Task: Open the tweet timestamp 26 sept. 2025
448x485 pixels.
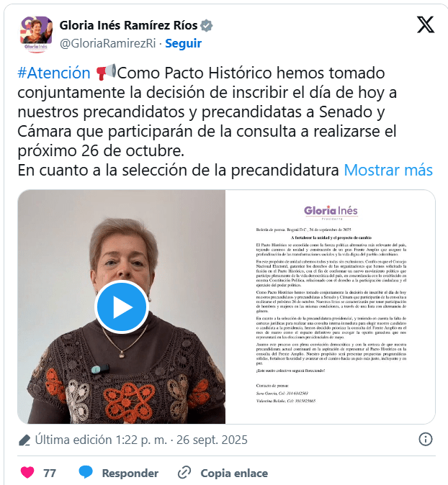Action: (212, 440)
